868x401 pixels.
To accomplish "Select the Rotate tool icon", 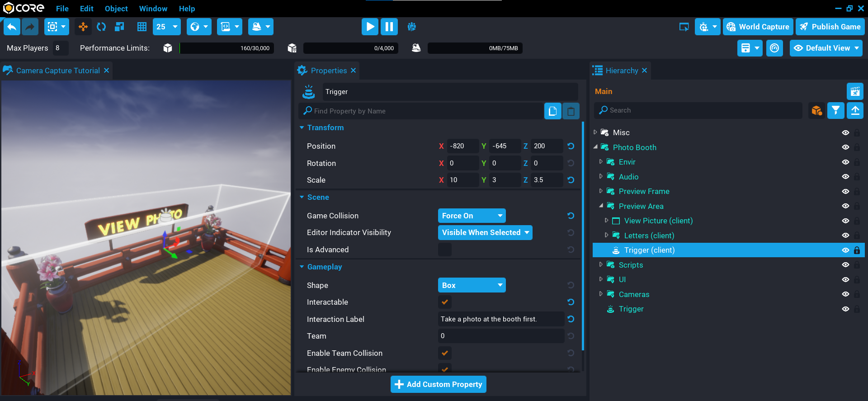I will [x=101, y=27].
